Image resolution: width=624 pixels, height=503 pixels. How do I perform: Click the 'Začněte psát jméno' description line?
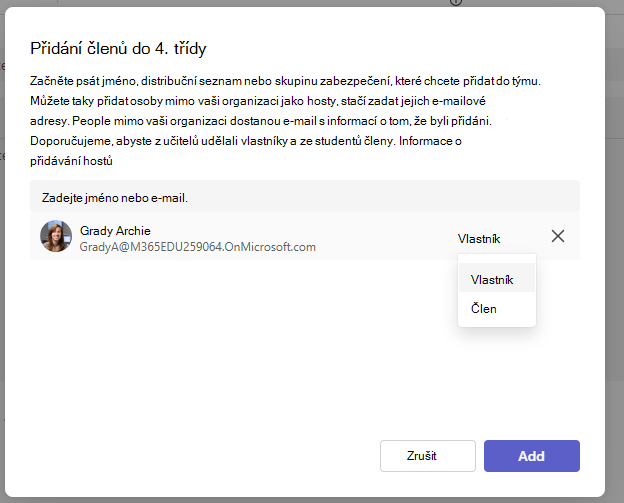tap(285, 81)
